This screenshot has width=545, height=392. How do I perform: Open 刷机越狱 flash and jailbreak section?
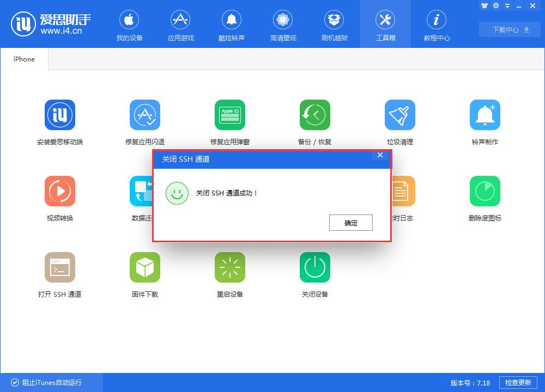click(x=334, y=25)
